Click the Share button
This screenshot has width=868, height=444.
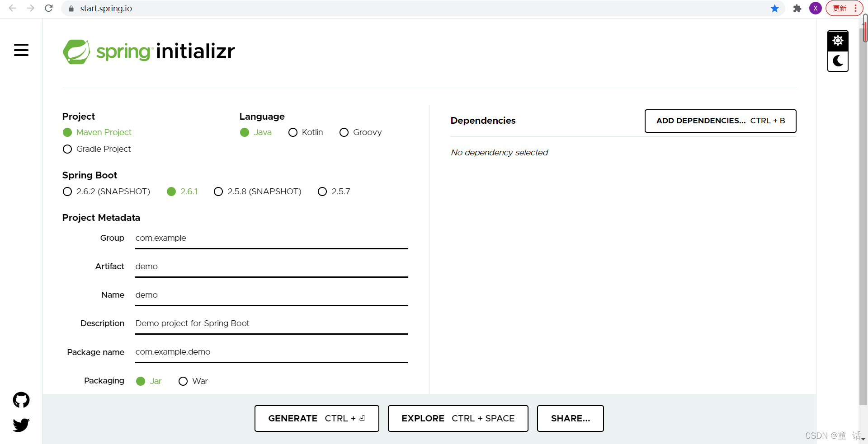(571, 419)
